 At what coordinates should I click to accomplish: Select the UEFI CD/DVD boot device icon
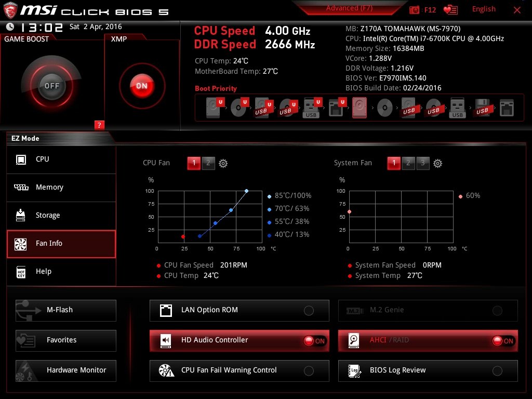click(x=239, y=108)
